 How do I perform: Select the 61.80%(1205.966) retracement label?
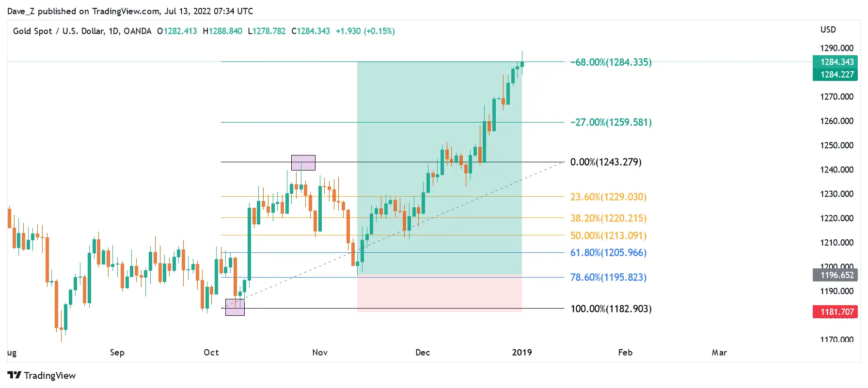click(608, 252)
